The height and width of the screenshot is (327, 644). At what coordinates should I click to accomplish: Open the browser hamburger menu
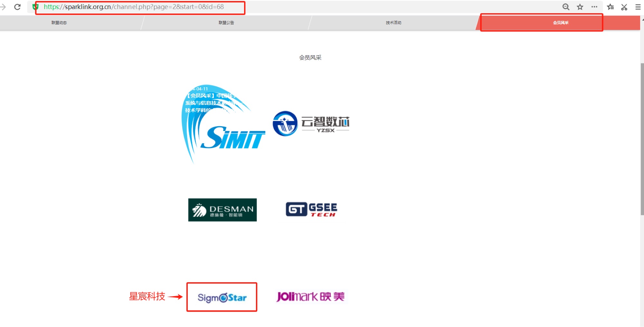pyautogui.click(x=638, y=7)
